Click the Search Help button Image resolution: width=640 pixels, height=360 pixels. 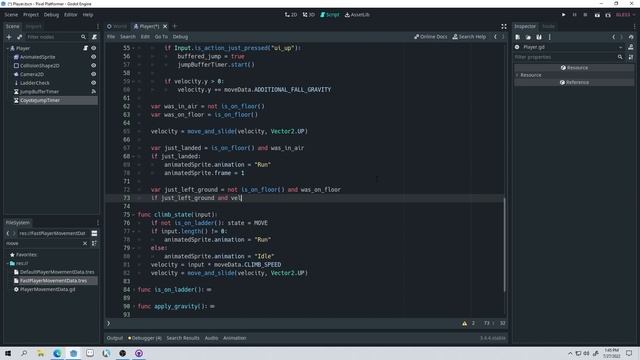(x=469, y=37)
